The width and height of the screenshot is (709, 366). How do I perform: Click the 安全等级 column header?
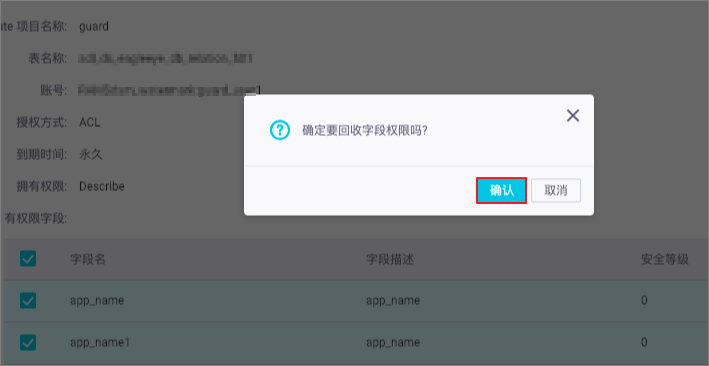tap(665, 259)
